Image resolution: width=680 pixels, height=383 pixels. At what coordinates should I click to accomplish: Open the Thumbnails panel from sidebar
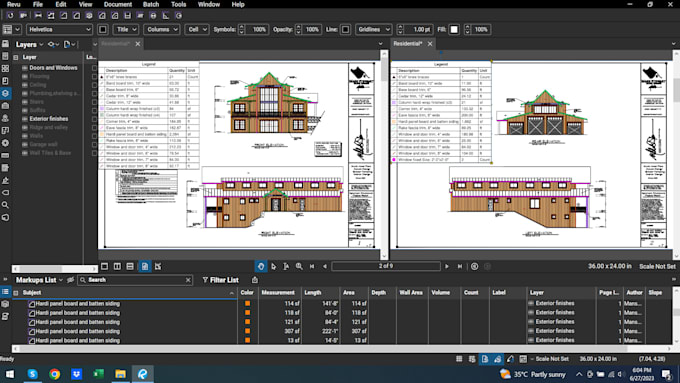click(5, 69)
